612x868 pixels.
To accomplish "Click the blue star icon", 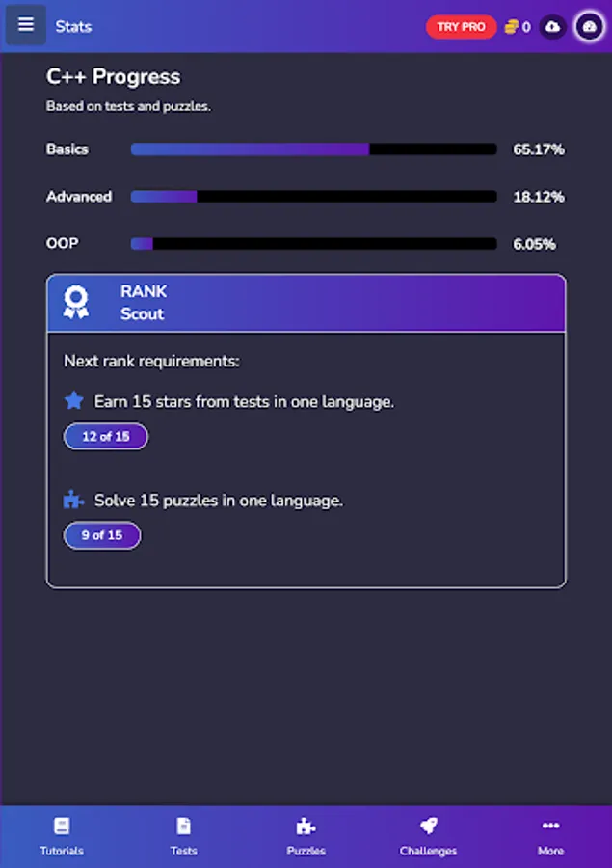I will tap(74, 400).
